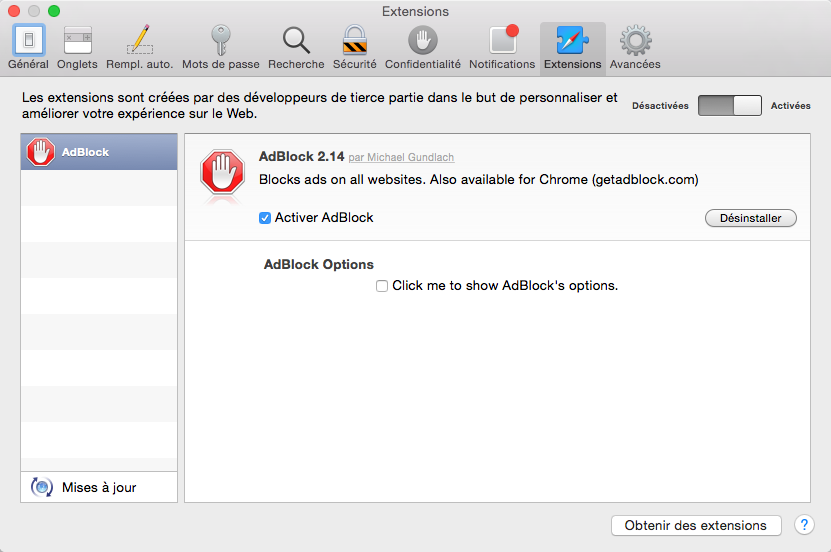Open Avancées gear preferences
Viewport: 831px width, 552px height.
coord(635,47)
